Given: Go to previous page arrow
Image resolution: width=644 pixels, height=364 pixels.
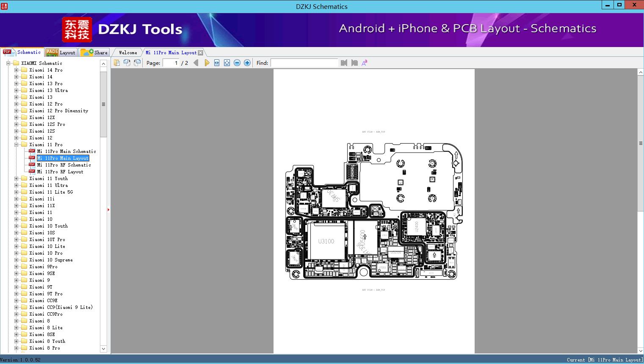Looking at the screenshot, I should [196, 63].
